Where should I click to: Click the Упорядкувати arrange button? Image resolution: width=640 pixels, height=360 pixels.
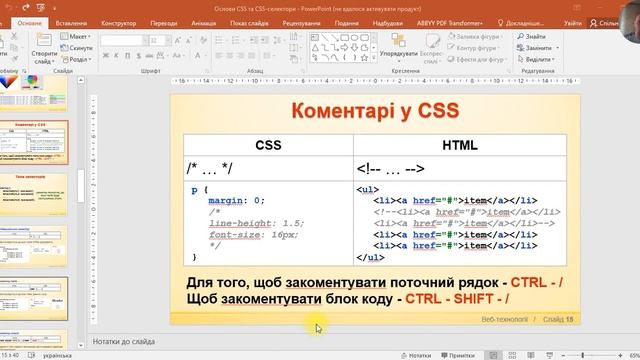[x=398, y=48]
